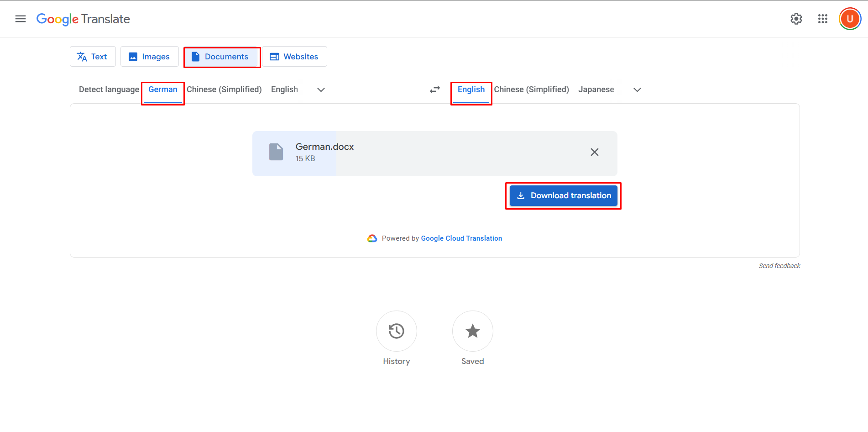Swap the source and target languages

pyautogui.click(x=434, y=90)
